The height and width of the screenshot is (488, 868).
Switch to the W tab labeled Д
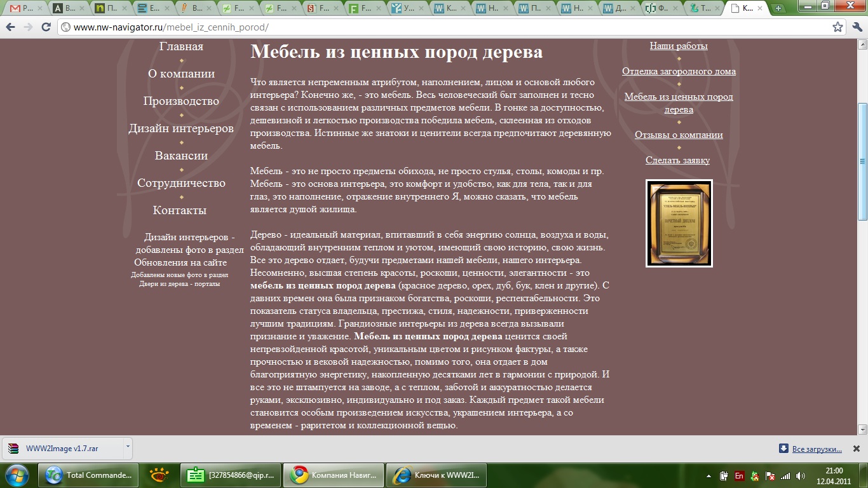[618, 8]
